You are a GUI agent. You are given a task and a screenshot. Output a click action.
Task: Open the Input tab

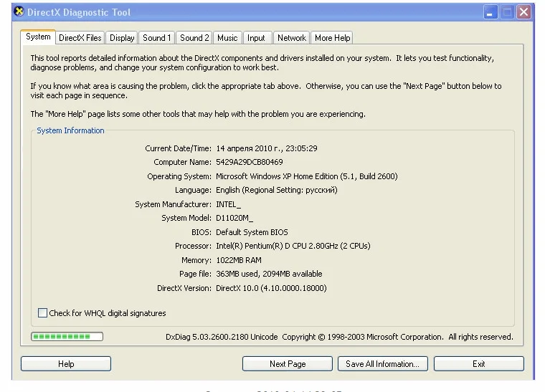[256, 38]
